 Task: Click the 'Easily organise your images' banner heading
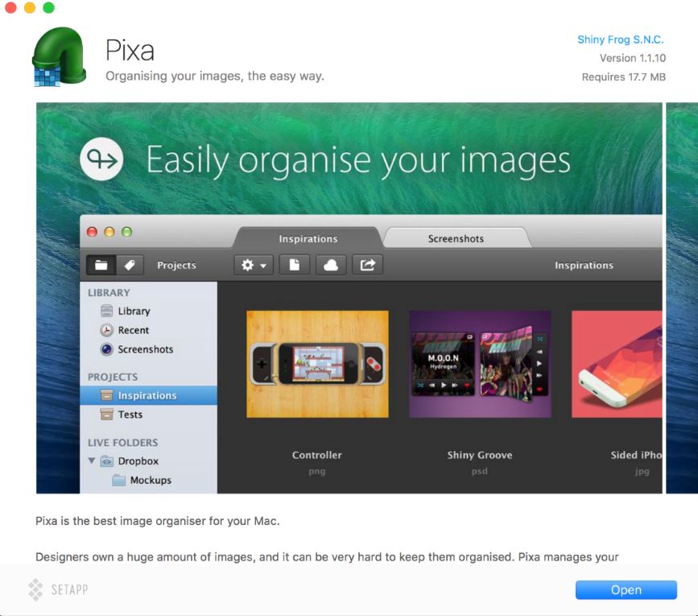(358, 159)
